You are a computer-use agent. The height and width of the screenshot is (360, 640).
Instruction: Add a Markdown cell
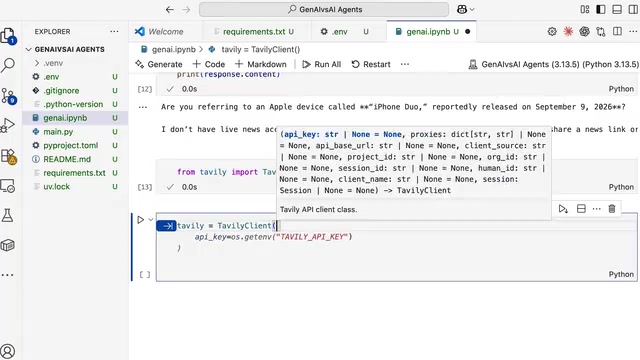(260, 64)
